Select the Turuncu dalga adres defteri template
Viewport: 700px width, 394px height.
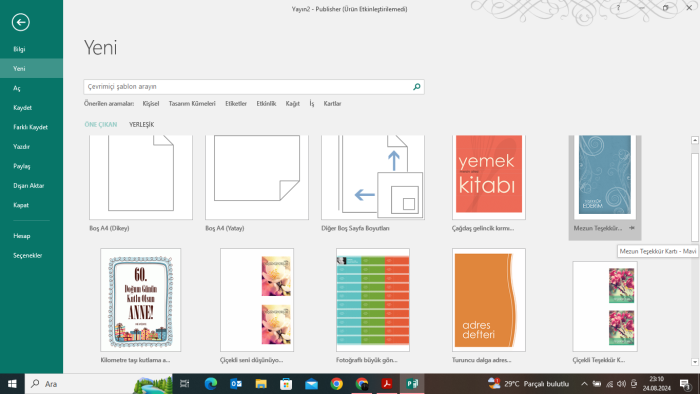point(489,300)
